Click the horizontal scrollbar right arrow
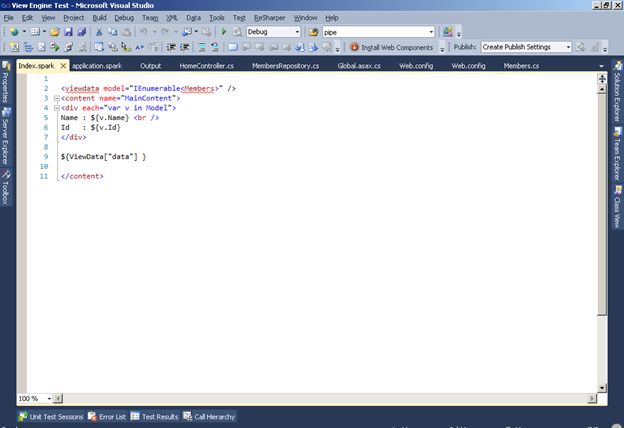624x428 pixels. click(x=592, y=398)
